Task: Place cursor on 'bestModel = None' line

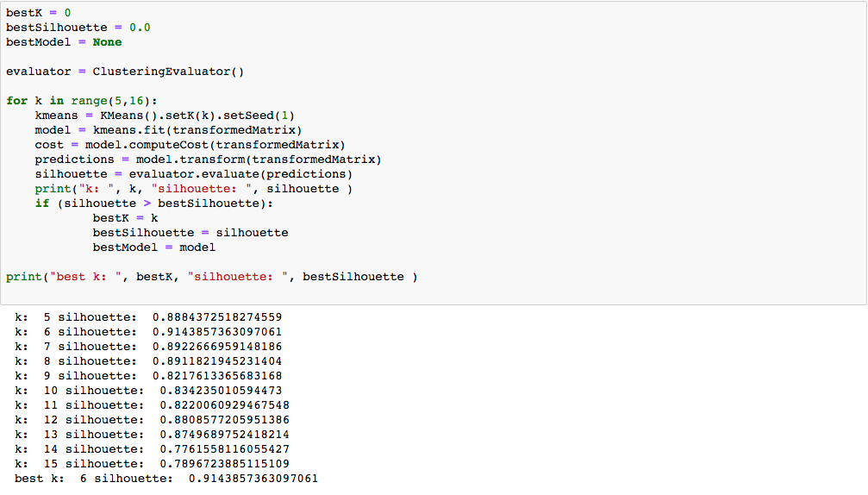Action: 64,42
